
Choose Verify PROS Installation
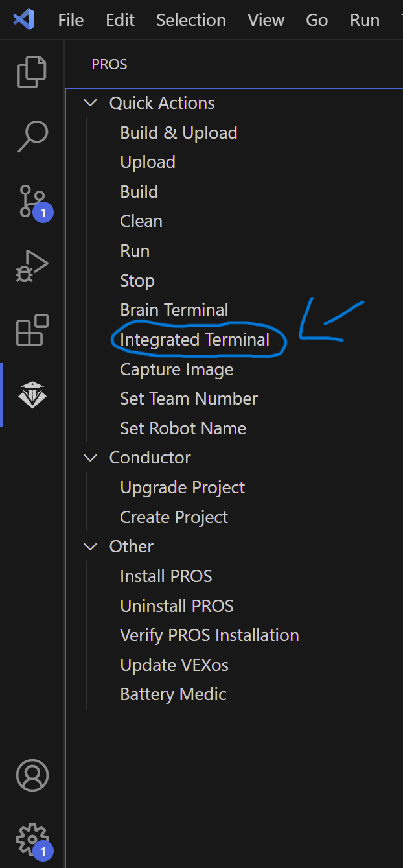tap(209, 635)
